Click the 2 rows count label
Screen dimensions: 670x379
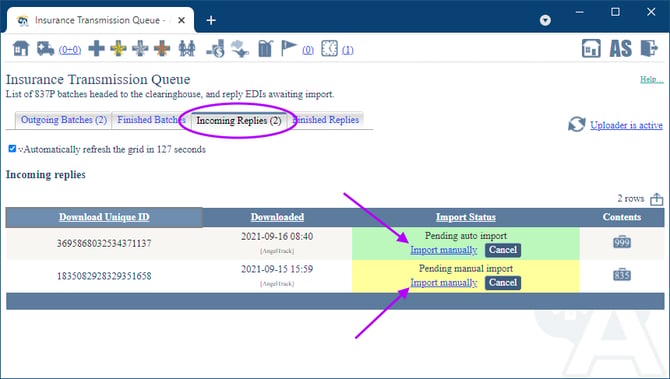(x=631, y=198)
